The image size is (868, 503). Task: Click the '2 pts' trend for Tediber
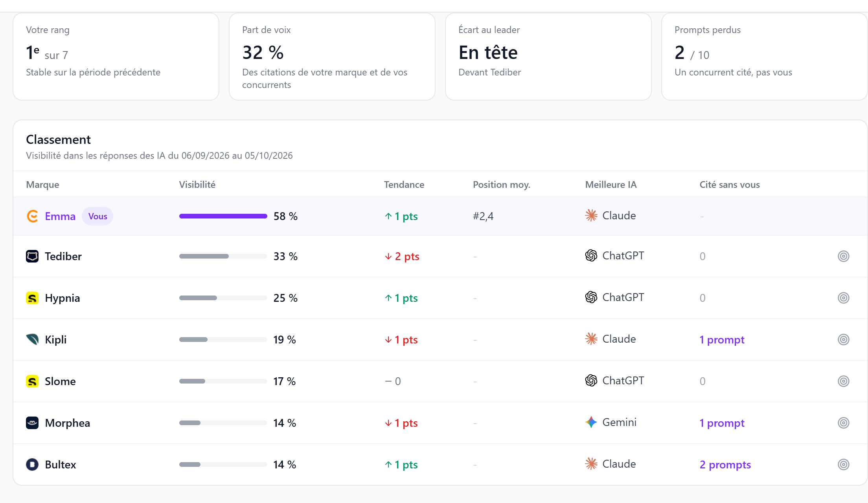(x=402, y=256)
